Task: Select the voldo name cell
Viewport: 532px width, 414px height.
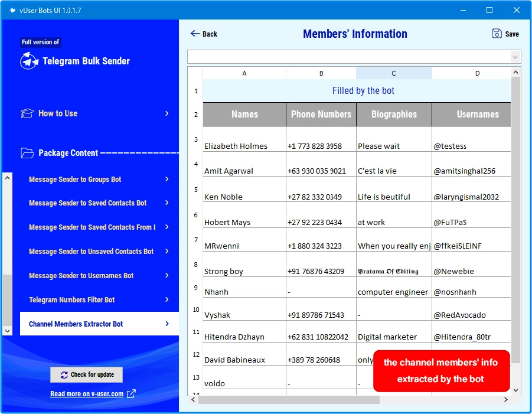Action: [244, 377]
